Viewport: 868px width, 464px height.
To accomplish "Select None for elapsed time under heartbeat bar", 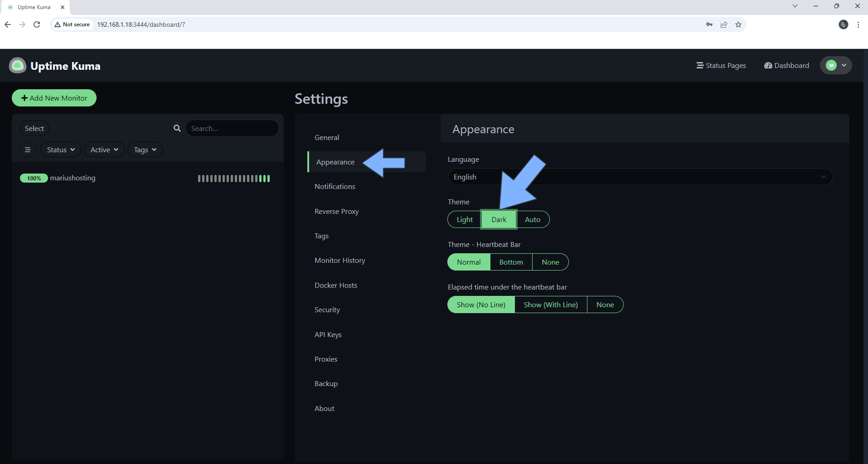I will tap(605, 304).
